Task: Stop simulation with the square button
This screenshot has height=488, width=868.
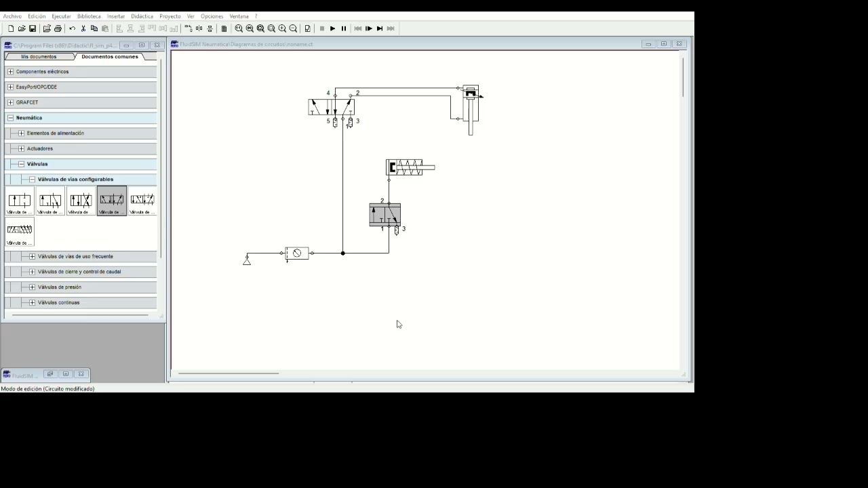Action: click(x=321, y=28)
